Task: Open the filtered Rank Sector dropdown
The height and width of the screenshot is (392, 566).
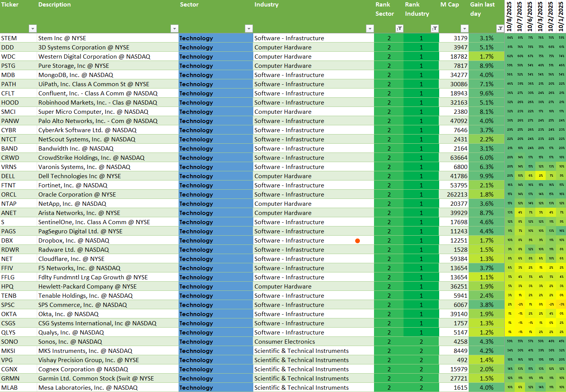Action: pos(399,29)
